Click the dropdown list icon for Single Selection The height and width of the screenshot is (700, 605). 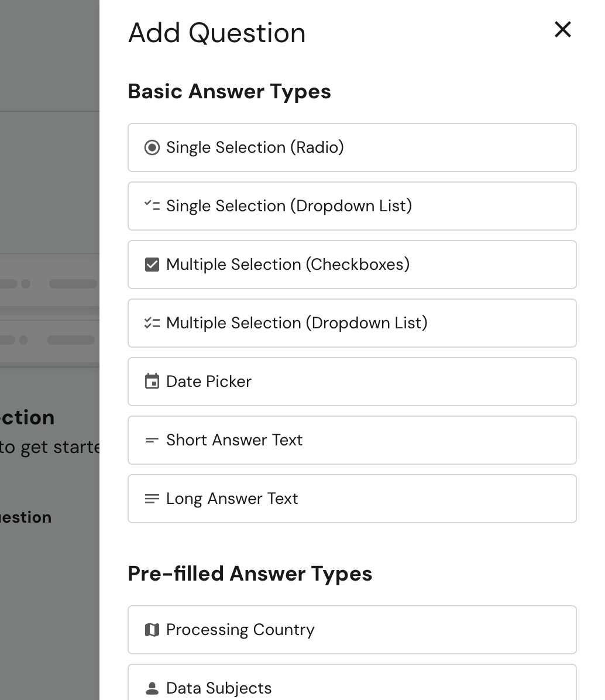(x=152, y=206)
